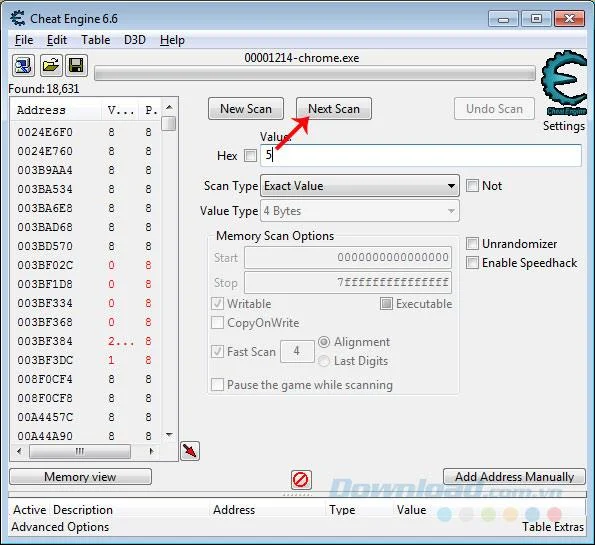Open the D3D menu
The height and width of the screenshot is (545, 595).
coord(135,40)
